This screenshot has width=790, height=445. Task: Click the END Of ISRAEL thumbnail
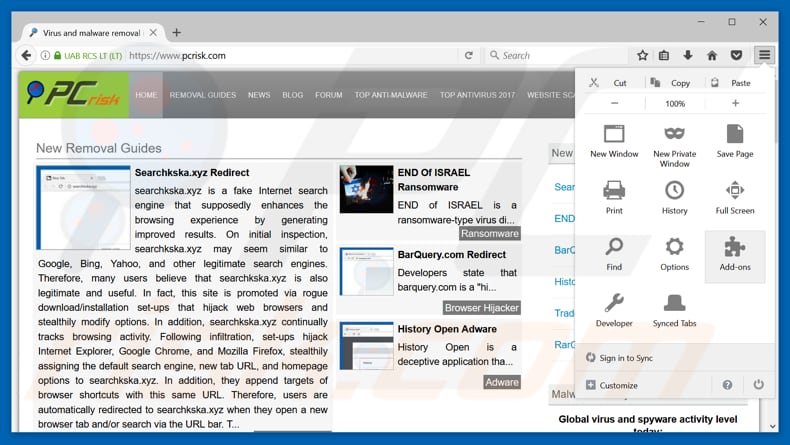[x=366, y=189]
